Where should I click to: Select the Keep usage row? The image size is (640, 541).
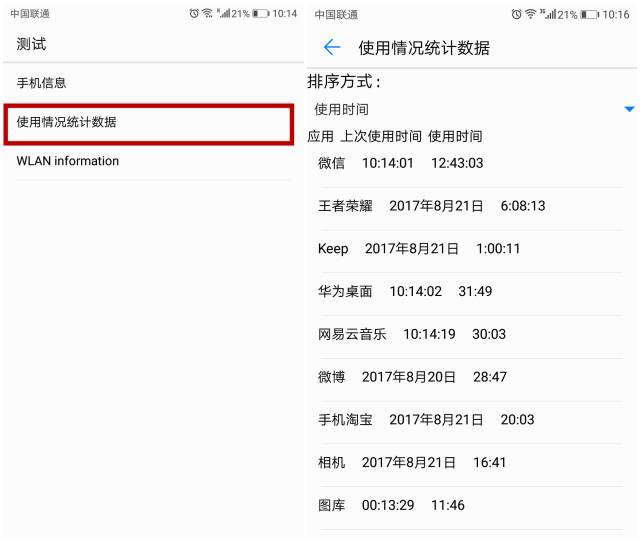tap(471, 249)
